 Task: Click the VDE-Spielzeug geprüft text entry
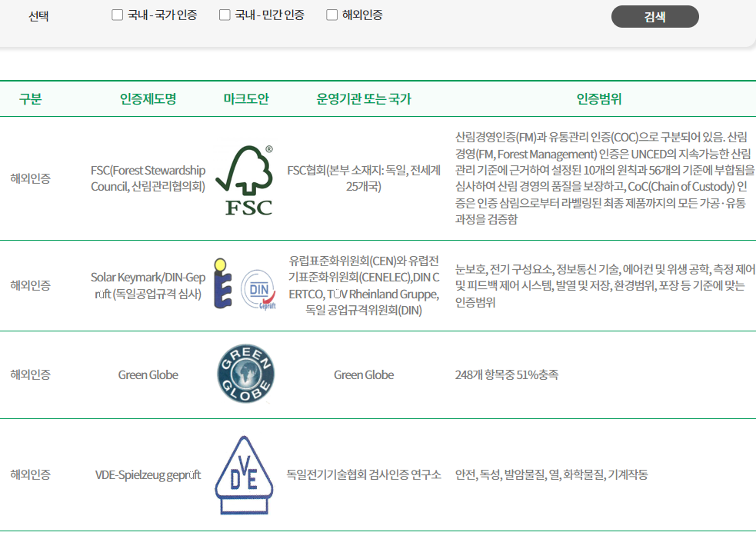(x=148, y=475)
